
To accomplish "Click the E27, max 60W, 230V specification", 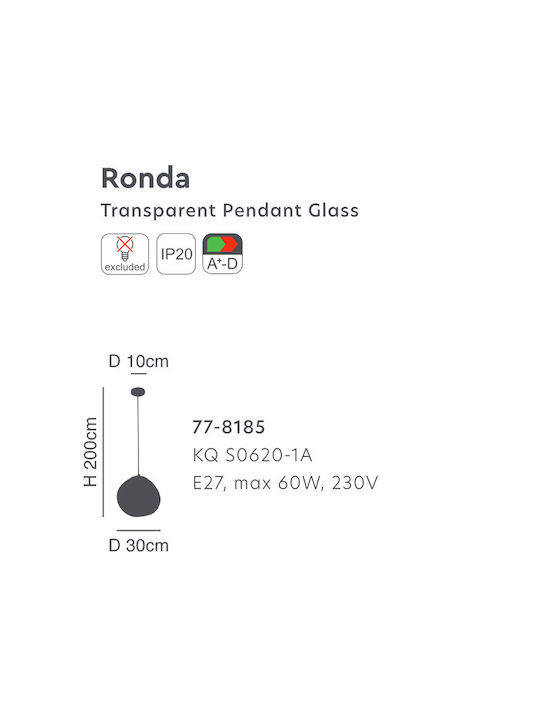I will coord(285,483).
